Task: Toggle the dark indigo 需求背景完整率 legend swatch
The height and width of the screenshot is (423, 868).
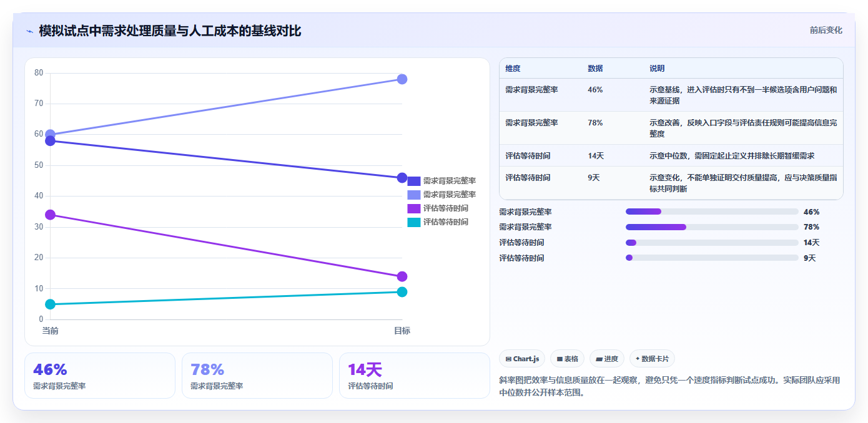Action: 413,181
